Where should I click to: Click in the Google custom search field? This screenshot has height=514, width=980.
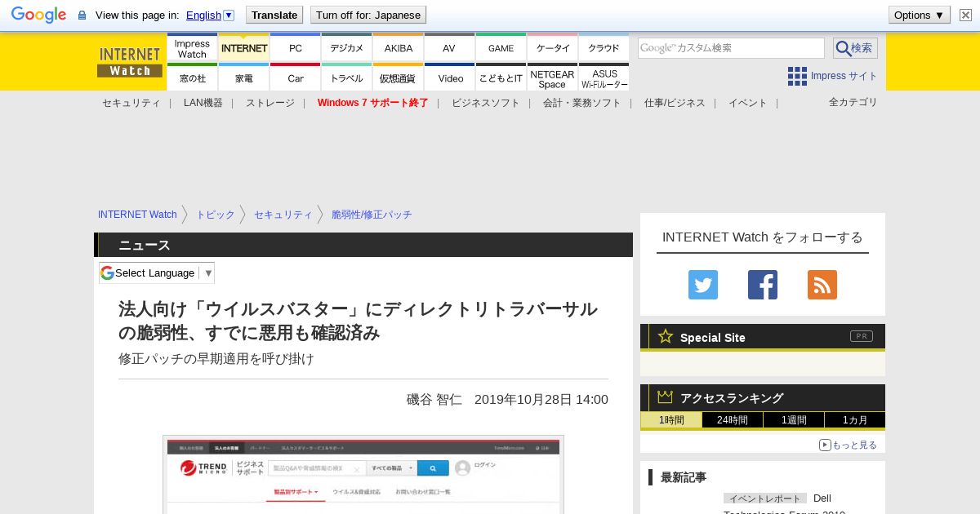click(x=731, y=48)
